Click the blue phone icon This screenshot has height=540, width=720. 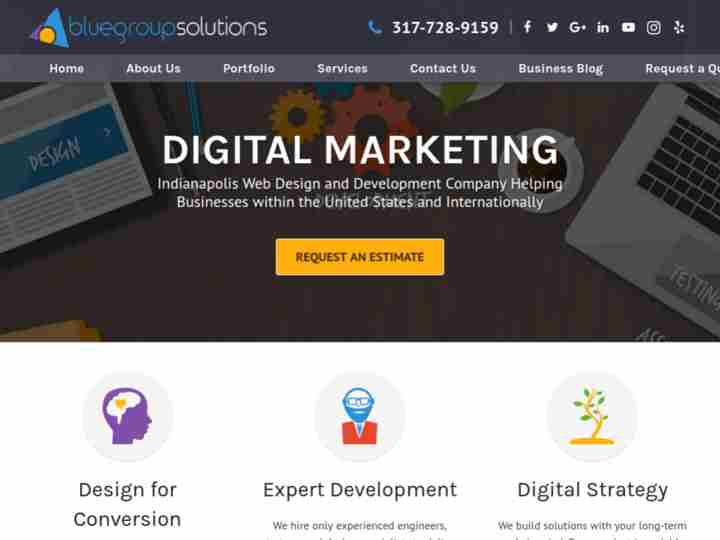click(x=375, y=28)
